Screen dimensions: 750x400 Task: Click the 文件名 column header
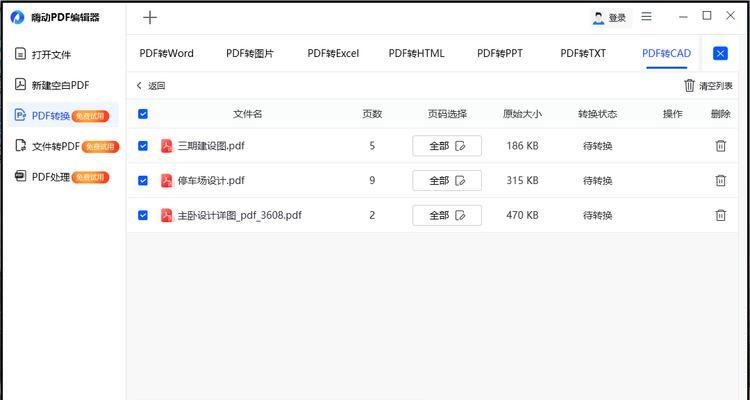(247, 114)
